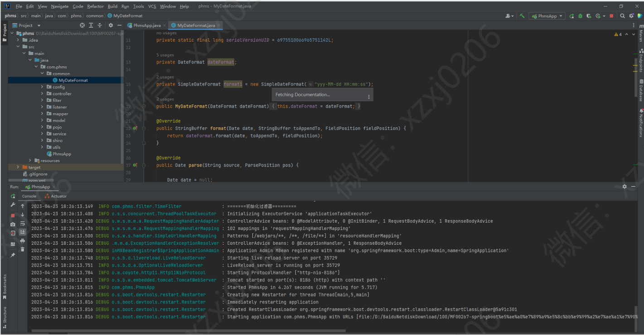Click 'common' in the breadcrumb bar

coord(95,16)
